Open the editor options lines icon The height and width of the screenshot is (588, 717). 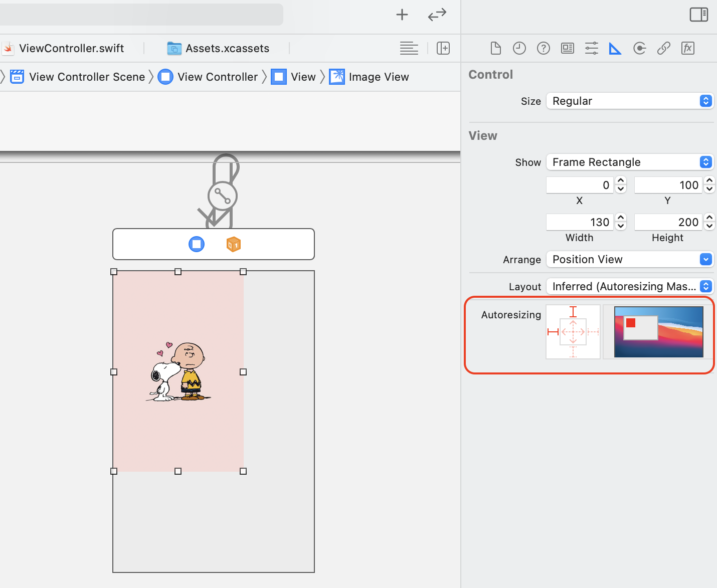[409, 48]
